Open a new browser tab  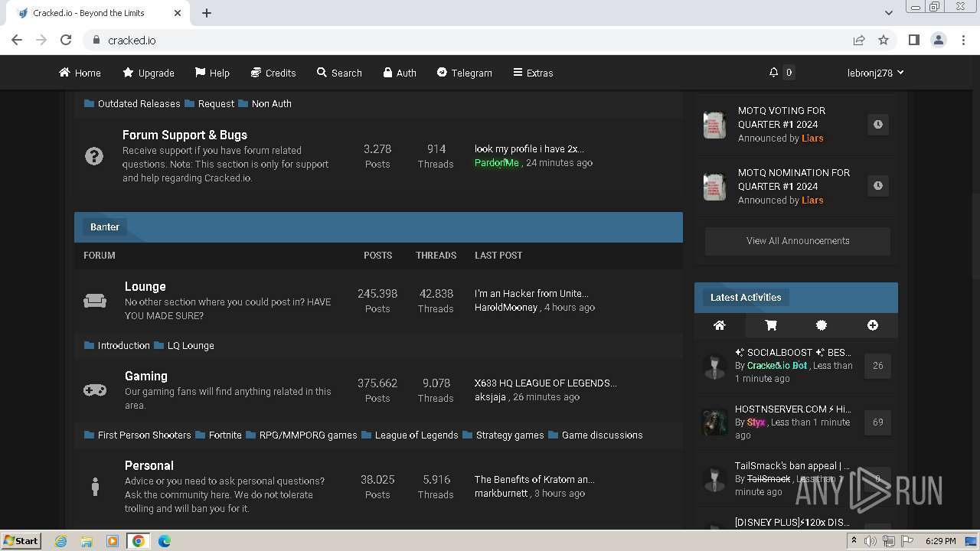pos(207,13)
